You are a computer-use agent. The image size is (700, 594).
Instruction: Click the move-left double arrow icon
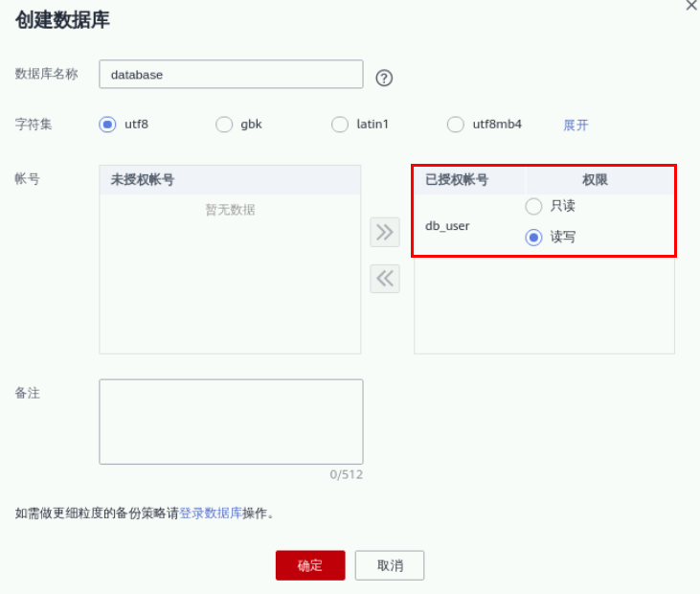pos(384,279)
